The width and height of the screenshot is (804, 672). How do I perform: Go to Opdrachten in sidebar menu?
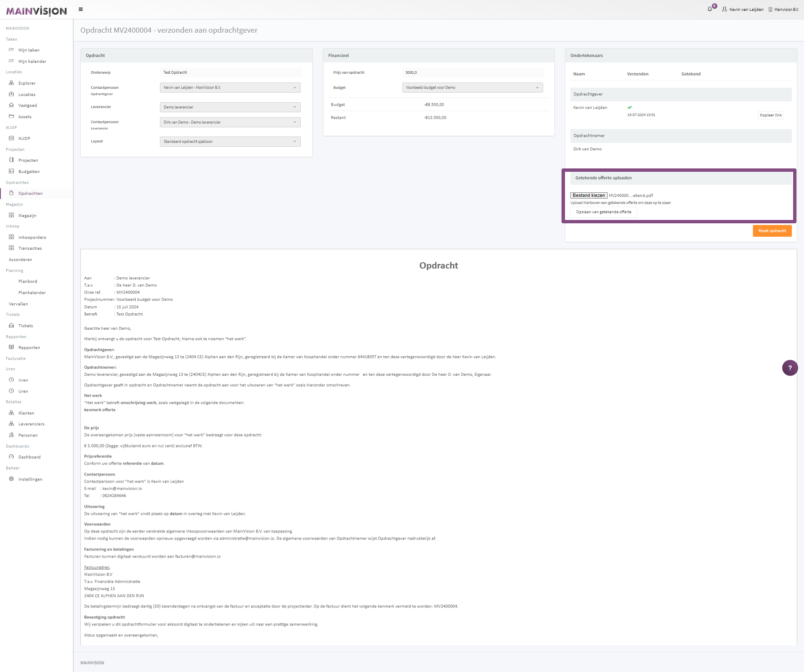point(30,193)
